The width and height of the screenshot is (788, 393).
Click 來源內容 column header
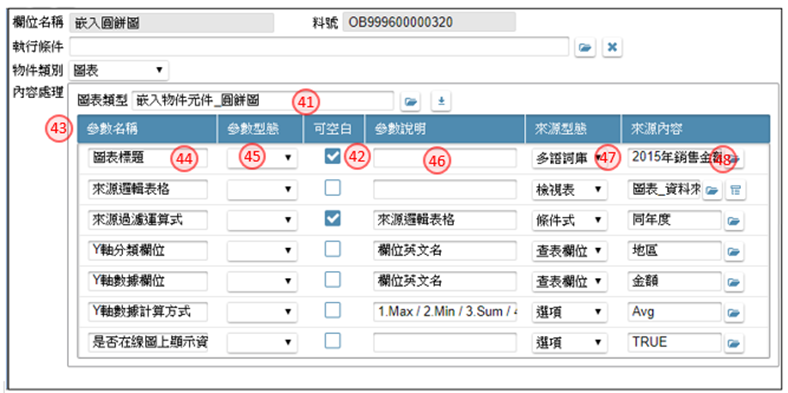[696, 129]
